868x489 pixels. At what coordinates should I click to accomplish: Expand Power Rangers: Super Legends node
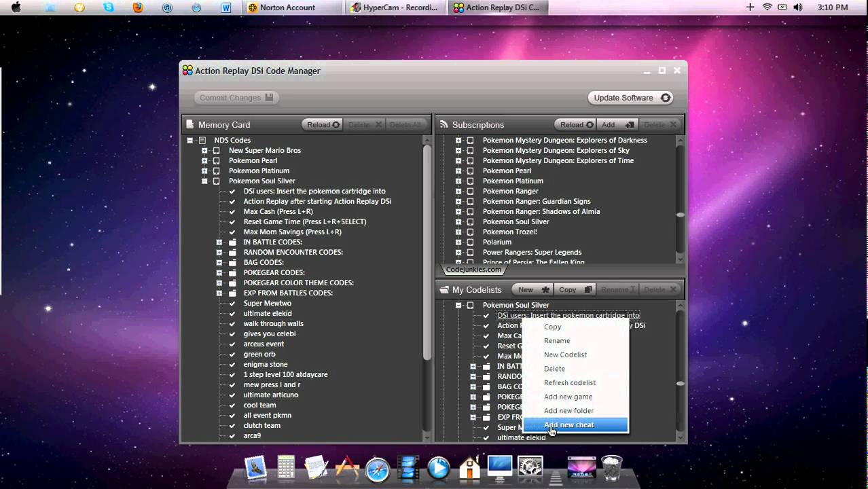(458, 253)
